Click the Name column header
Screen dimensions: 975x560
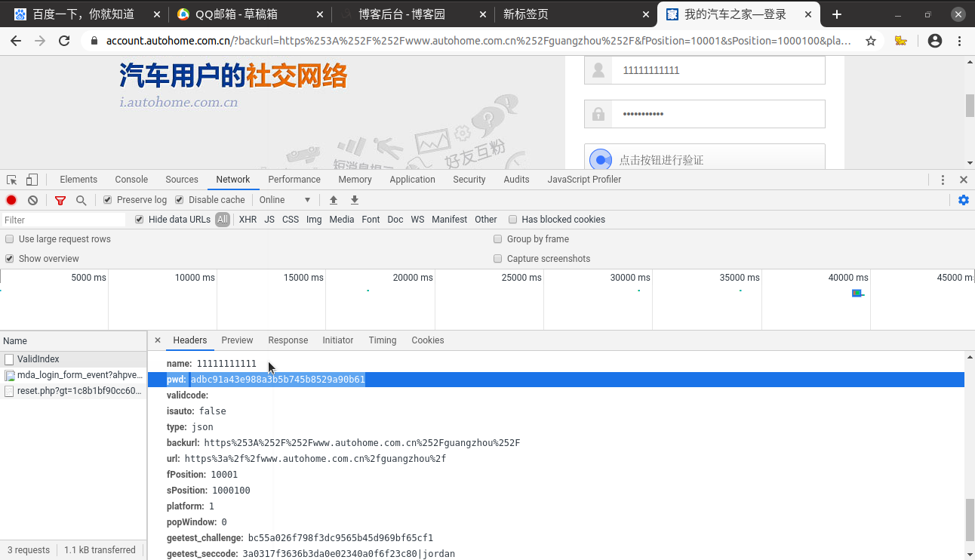point(73,341)
